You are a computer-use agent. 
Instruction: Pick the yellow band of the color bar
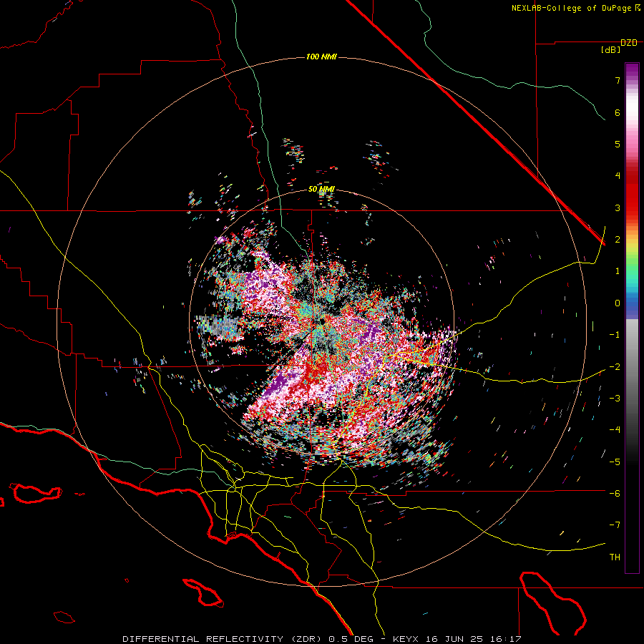click(x=632, y=246)
